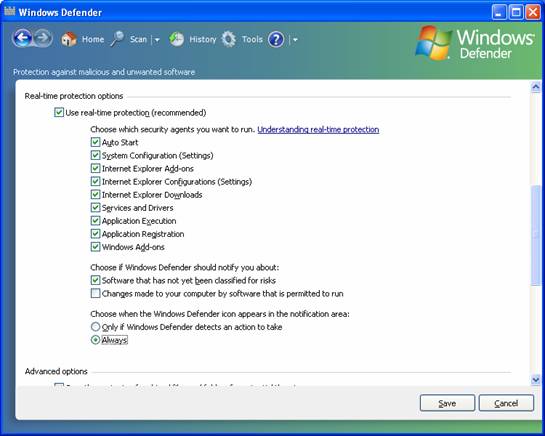The image size is (545, 436).
Task: Open the Tools page
Action: [x=252, y=39]
